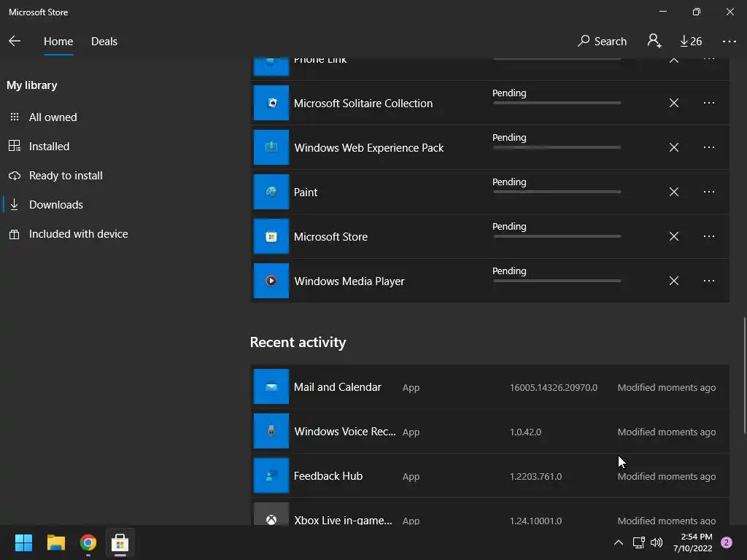Viewport: 747px width, 560px height.
Task: Click the Windows Voice Recorder icon
Action: pos(271,431)
